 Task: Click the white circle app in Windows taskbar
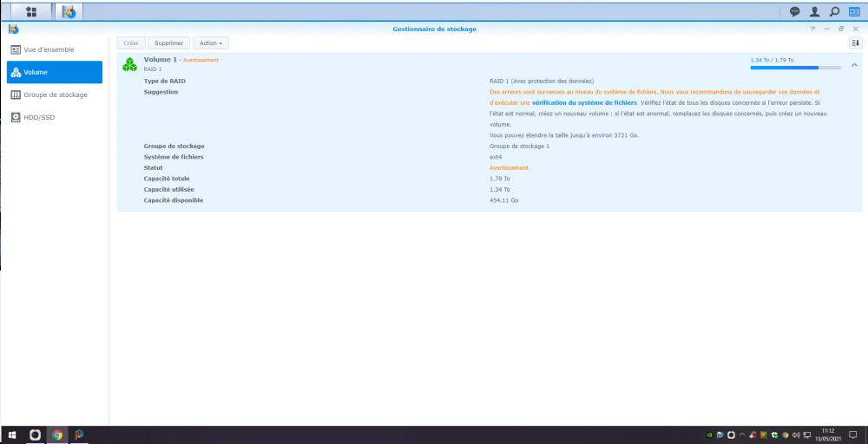pos(35,435)
